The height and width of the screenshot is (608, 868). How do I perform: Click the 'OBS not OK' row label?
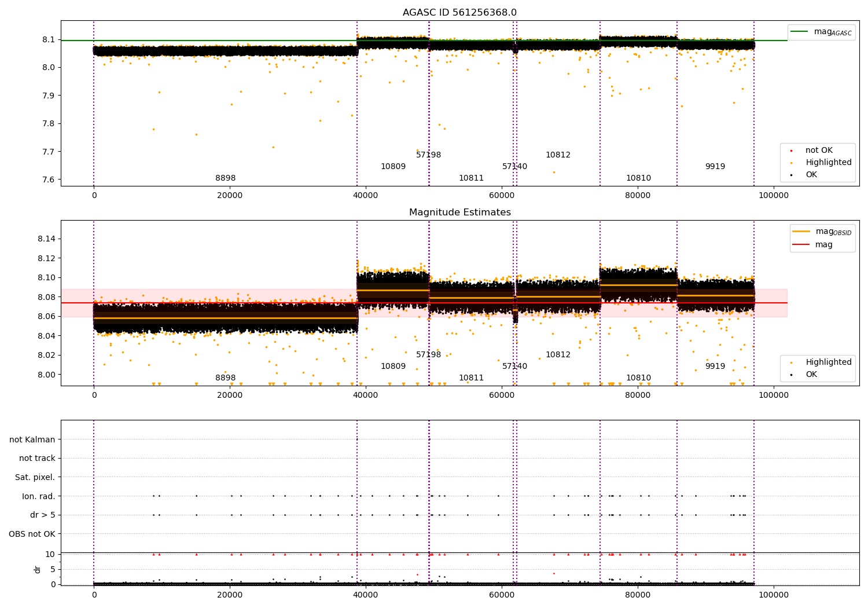(32, 534)
